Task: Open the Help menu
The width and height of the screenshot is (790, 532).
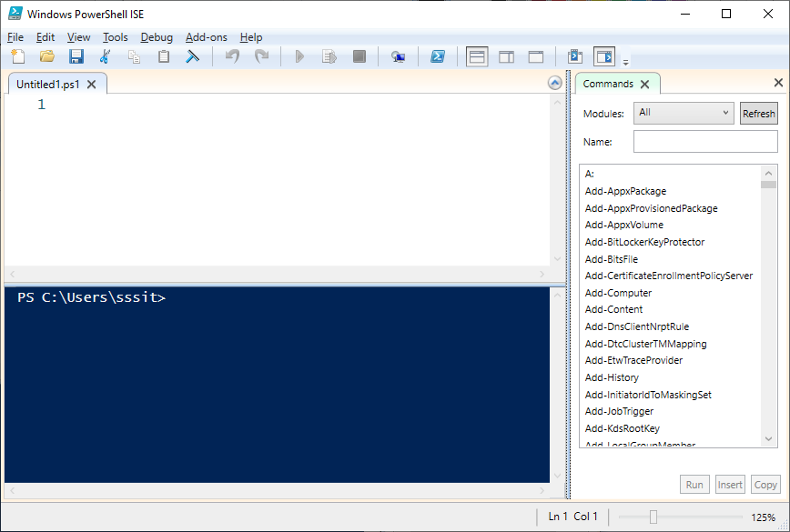Action: click(251, 37)
